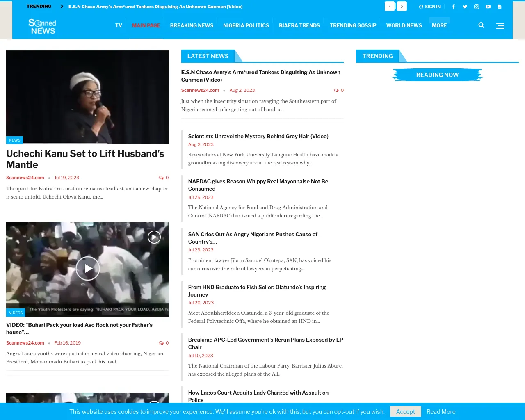Click the VIDEOS category tag

pyautogui.click(x=16, y=313)
